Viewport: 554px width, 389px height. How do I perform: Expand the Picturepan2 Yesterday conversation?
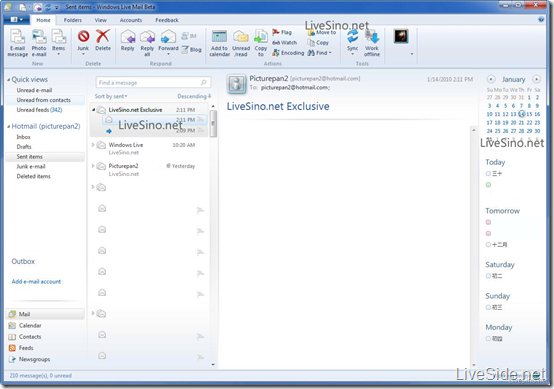(93, 166)
